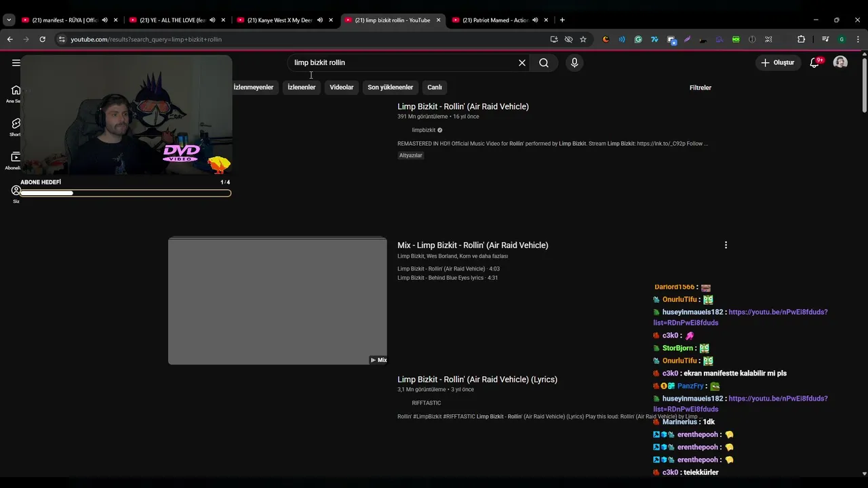Open the YouTube hamburger guide menu

[16, 62]
